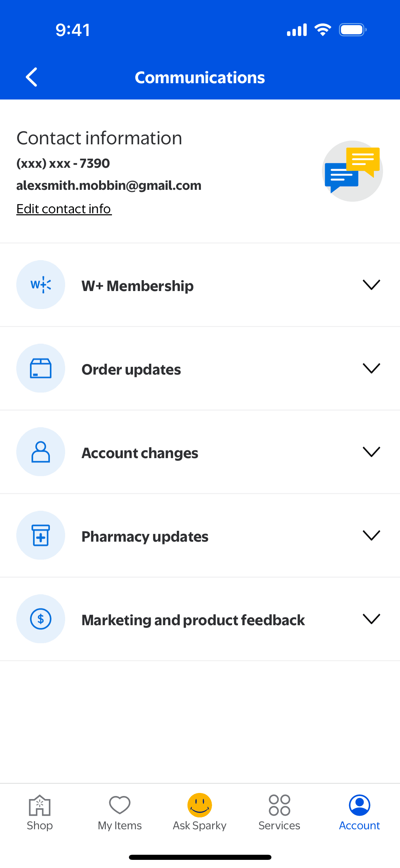
Task: Tap the back arrow in header
Action: coord(32,77)
